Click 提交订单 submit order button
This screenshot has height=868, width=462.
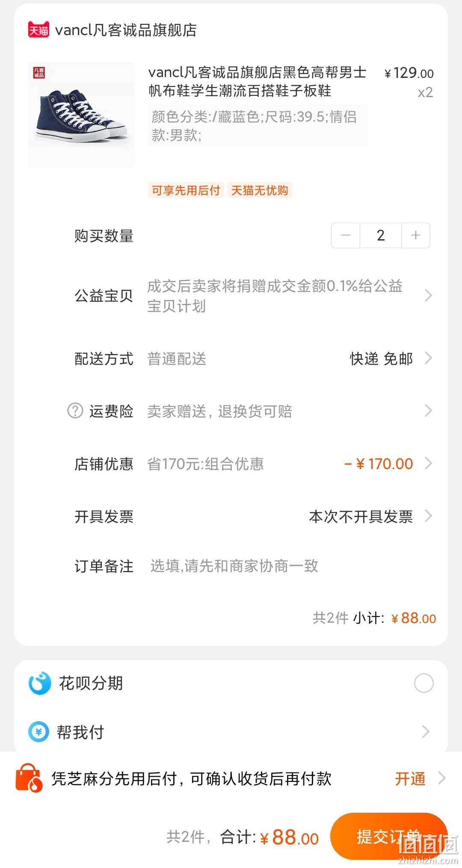click(x=389, y=836)
